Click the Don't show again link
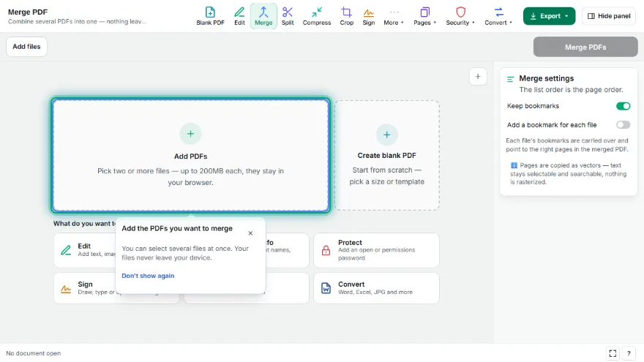This screenshot has width=644, height=362. pos(148,276)
